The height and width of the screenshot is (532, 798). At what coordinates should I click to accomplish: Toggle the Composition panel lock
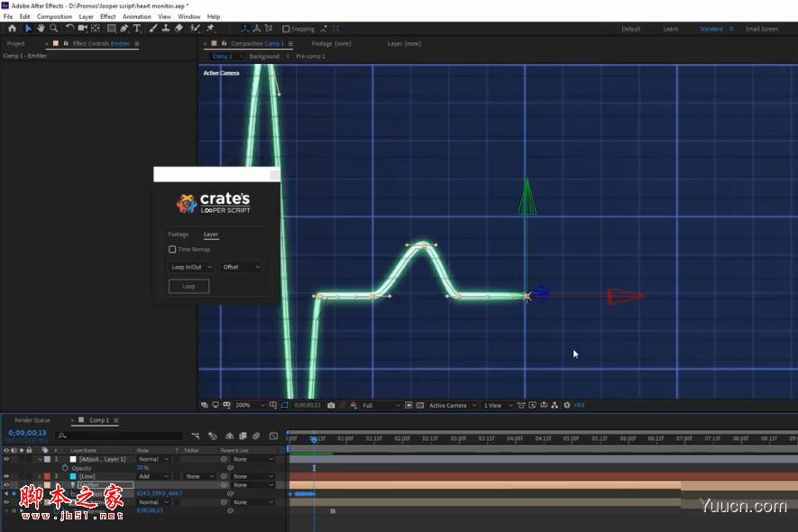click(x=224, y=44)
